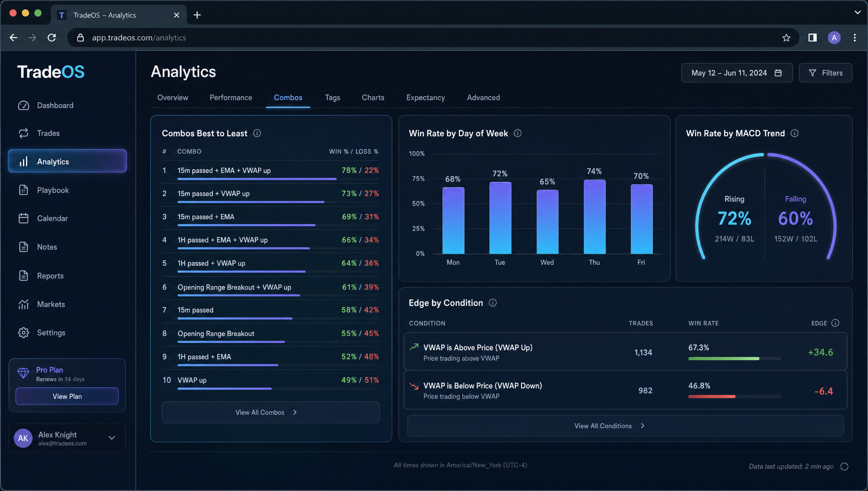Click the 15m passed + EMA + VWAP up combo
This screenshot has height=491, width=868.
click(x=270, y=172)
